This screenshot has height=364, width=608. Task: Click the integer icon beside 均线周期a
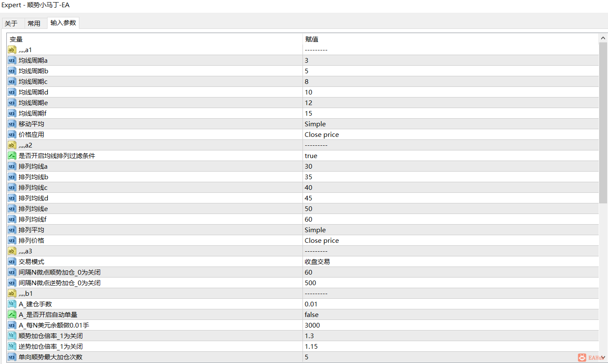[x=12, y=60]
